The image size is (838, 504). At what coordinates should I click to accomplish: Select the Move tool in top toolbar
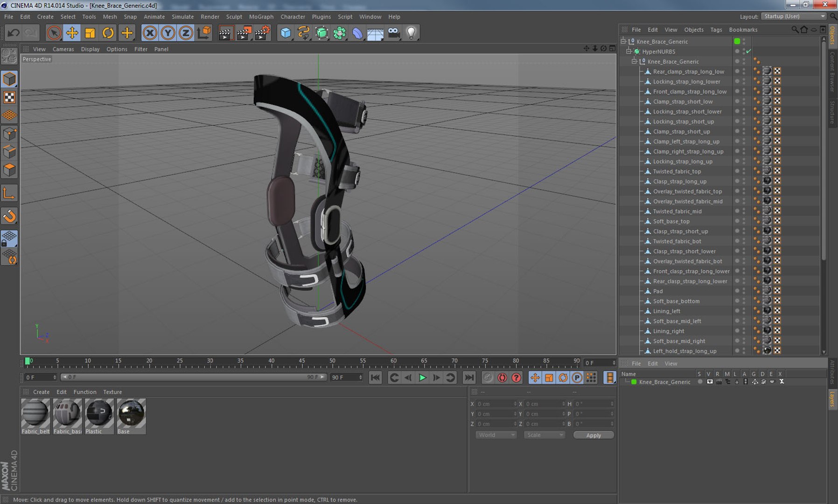click(x=72, y=33)
